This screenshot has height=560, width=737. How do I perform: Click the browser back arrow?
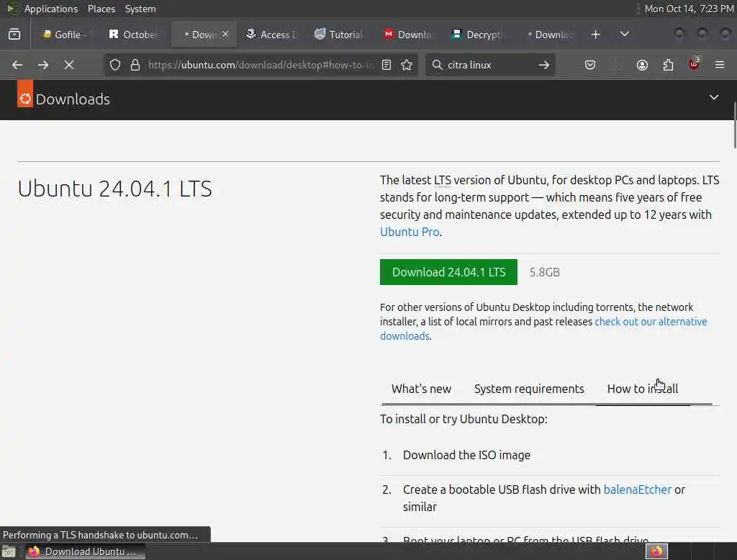click(x=17, y=65)
